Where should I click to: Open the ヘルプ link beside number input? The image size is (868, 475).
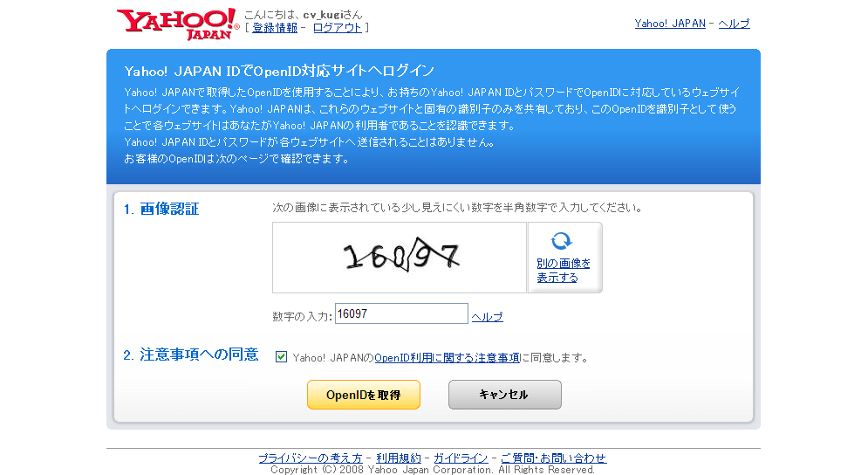point(487,317)
